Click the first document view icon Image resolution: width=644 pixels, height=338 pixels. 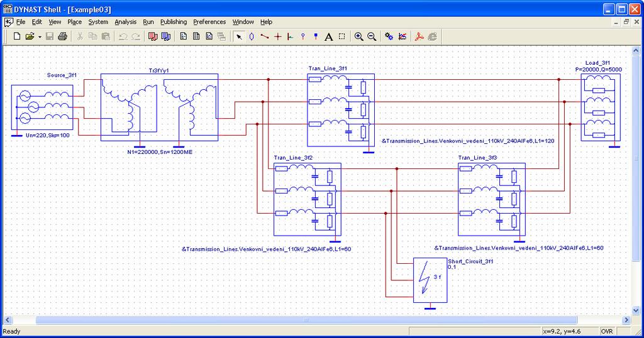coord(183,36)
